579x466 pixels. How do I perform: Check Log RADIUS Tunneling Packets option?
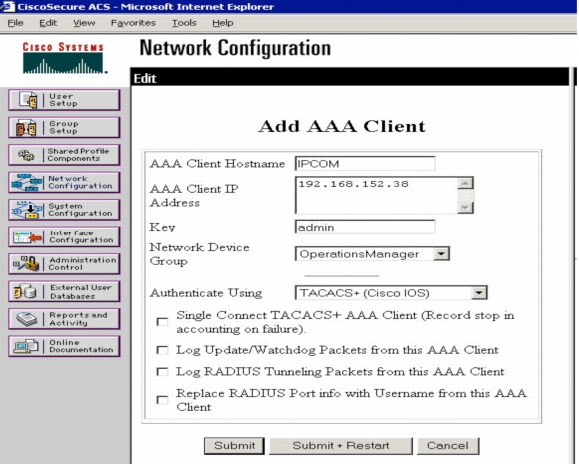(x=162, y=371)
